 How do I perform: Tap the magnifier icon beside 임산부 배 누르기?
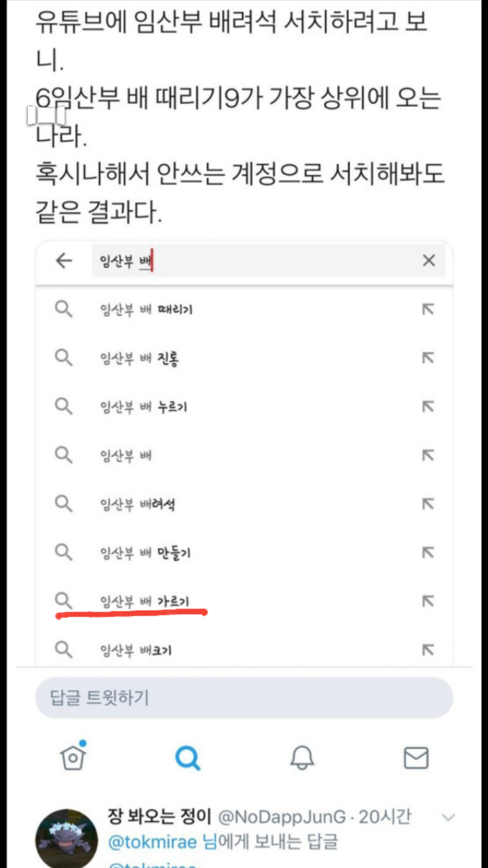(x=64, y=406)
